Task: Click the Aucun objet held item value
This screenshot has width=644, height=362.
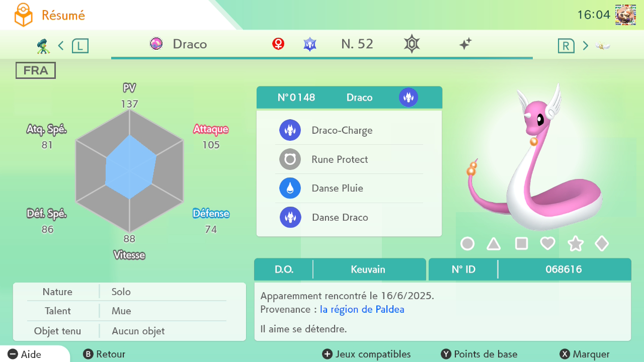Action: 138,331
